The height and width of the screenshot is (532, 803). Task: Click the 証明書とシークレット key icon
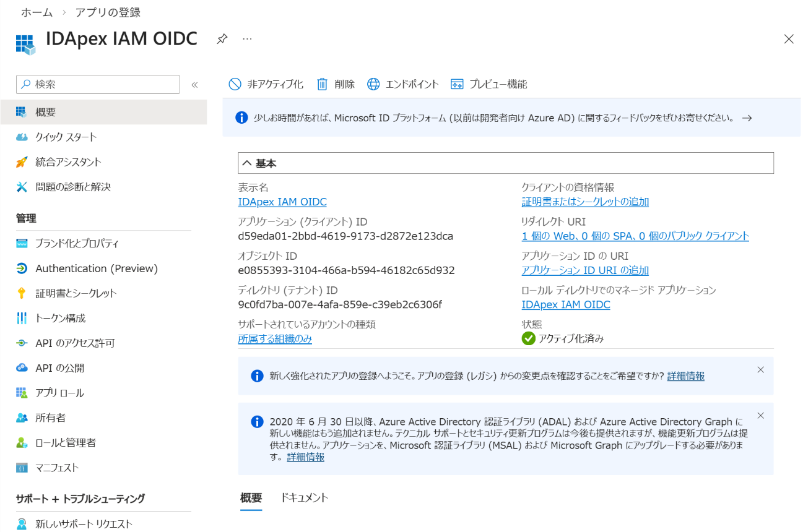[22, 293]
